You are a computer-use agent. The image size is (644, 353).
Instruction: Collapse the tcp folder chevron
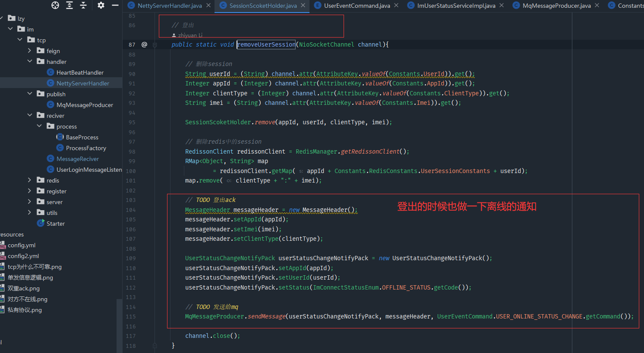(x=20, y=40)
